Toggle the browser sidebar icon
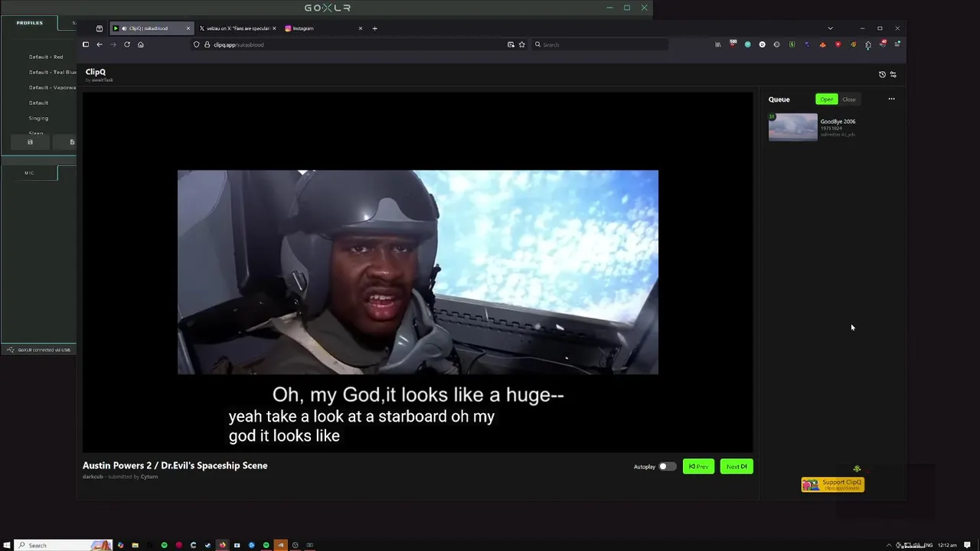980x551 pixels. (x=86, y=44)
